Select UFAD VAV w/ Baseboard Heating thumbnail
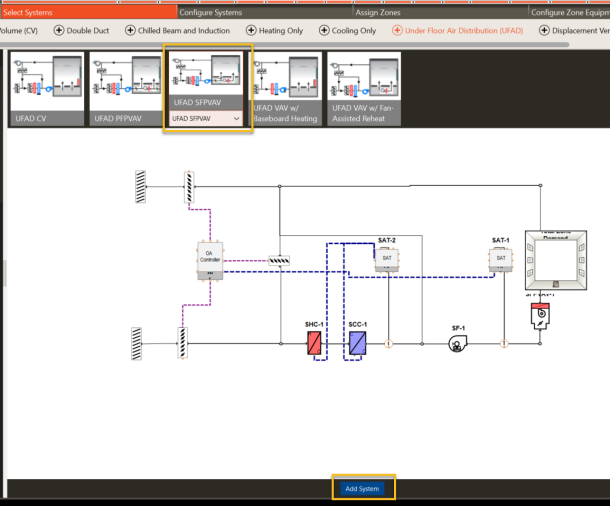610x506 pixels. click(x=285, y=89)
